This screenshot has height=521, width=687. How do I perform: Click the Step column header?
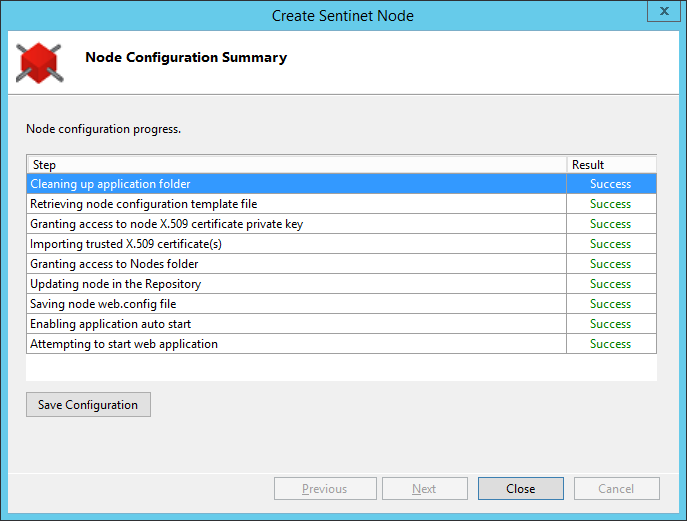[297, 165]
